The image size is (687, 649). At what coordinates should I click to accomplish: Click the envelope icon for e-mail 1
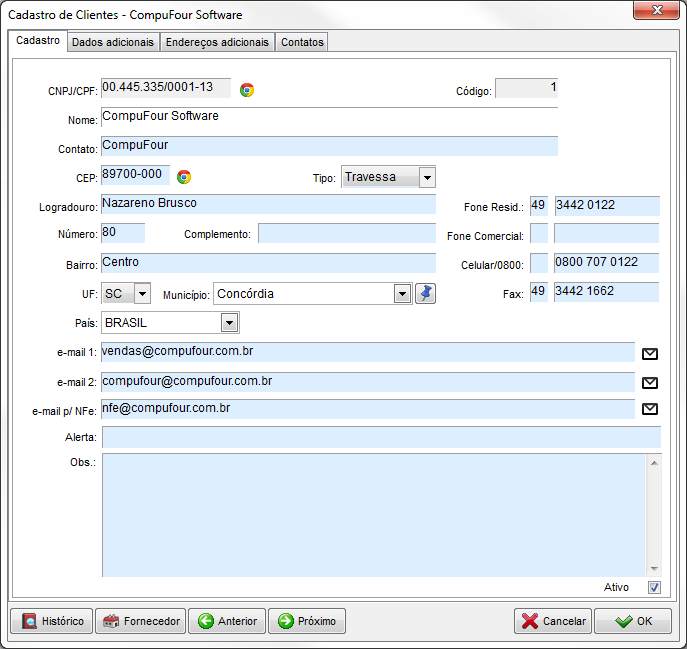pyautogui.click(x=650, y=353)
